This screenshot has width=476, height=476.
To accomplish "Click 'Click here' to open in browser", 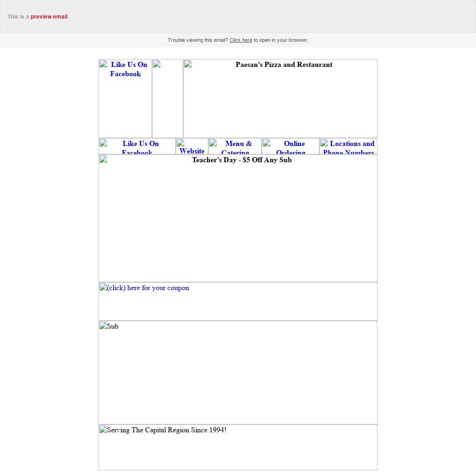I will point(240,40).
